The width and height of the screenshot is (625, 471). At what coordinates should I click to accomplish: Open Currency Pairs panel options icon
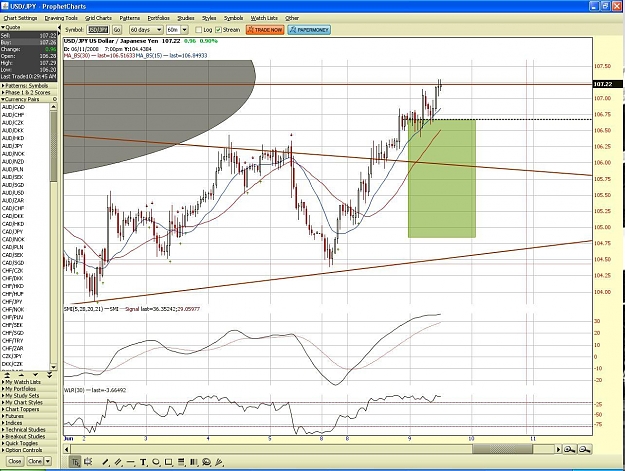coord(55,99)
